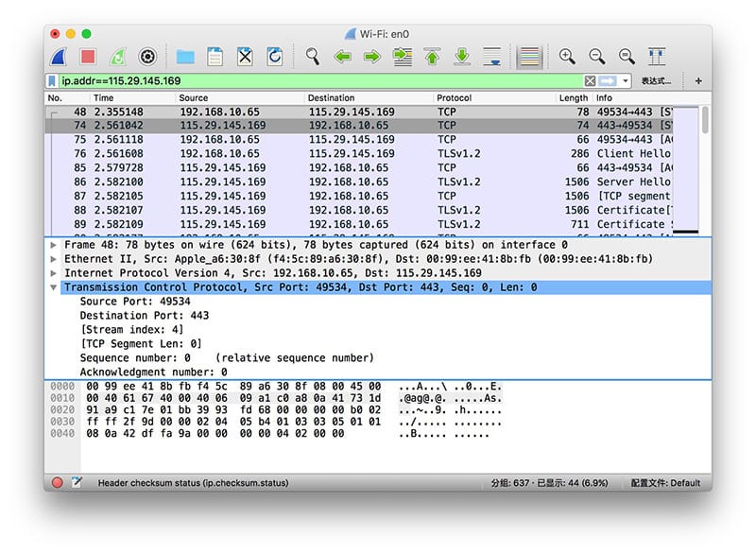This screenshot has height=554, width=756.
Task: Clear the display filter with X button
Action: 591,81
